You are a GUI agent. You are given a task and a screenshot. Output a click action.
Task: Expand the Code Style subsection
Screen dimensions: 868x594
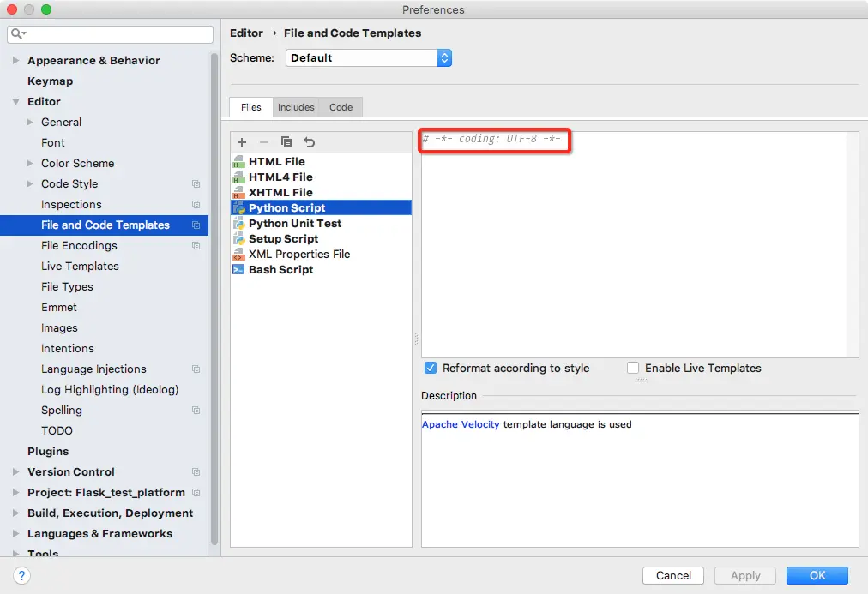(30, 183)
